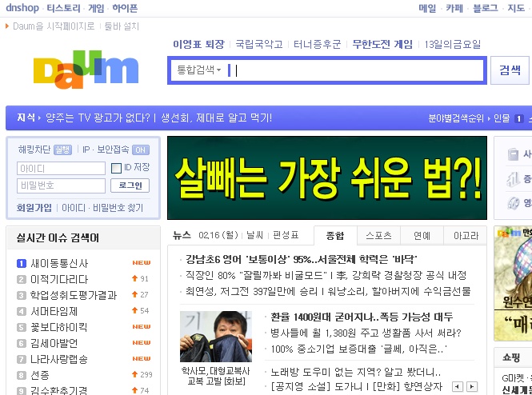This screenshot has width=532, height=395.
Task: Click the 실행 badge next to 해킹차단
Action: (x=62, y=150)
